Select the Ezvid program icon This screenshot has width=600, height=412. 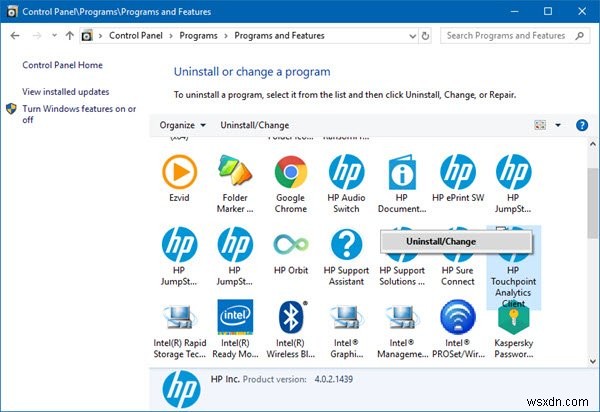coord(179,172)
